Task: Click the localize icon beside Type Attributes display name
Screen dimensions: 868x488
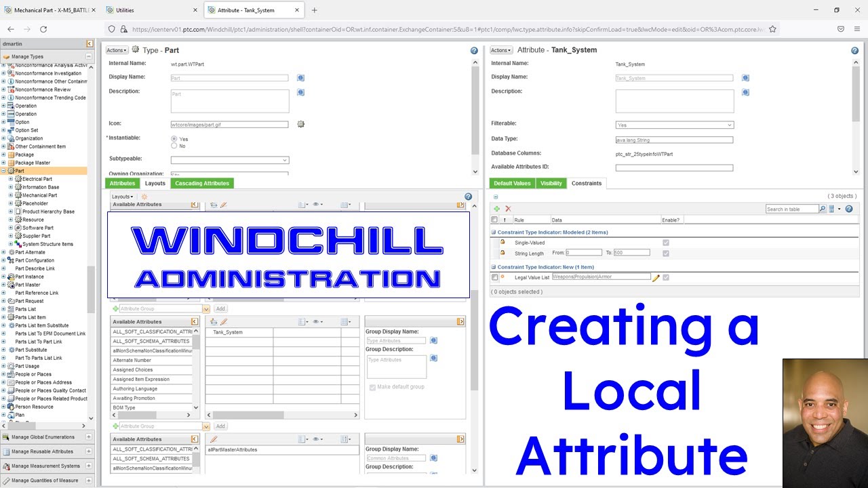Action: coord(434,340)
